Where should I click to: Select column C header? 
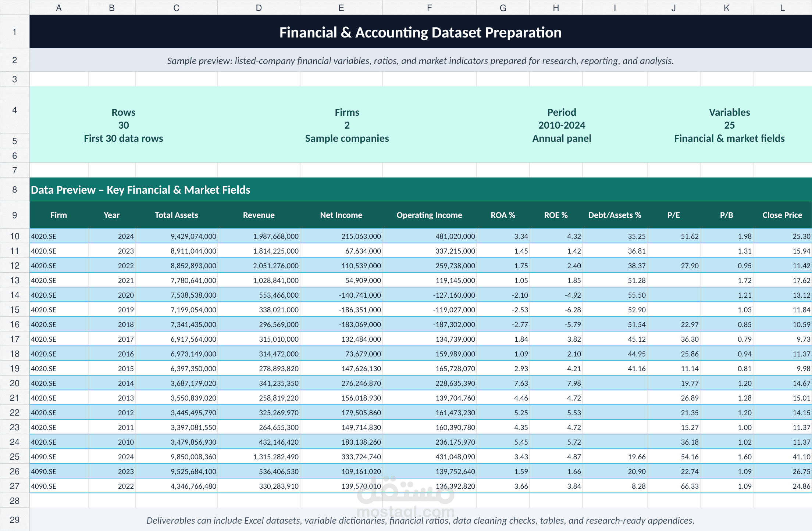[x=177, y=8]
